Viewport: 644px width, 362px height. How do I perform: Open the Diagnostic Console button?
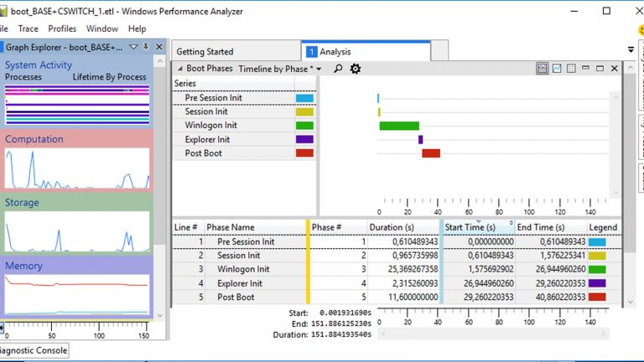pyautogui.click(x=32, y=350)
